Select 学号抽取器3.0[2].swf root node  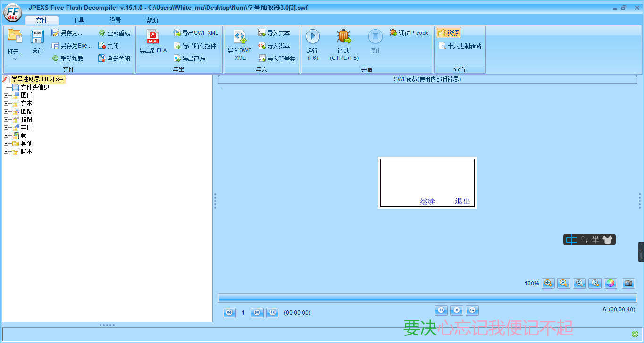(38, 79)
